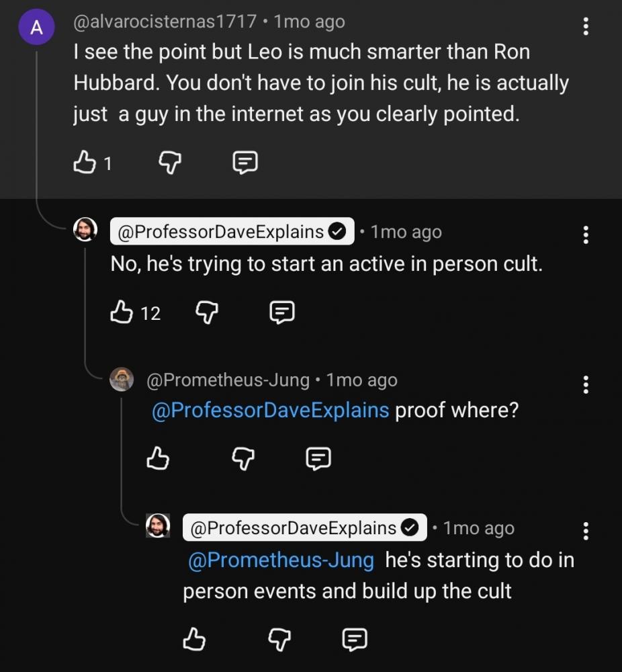Dislike the 'proof where?' comment
The image size is (622, 672).
click(x=242, y=458)
